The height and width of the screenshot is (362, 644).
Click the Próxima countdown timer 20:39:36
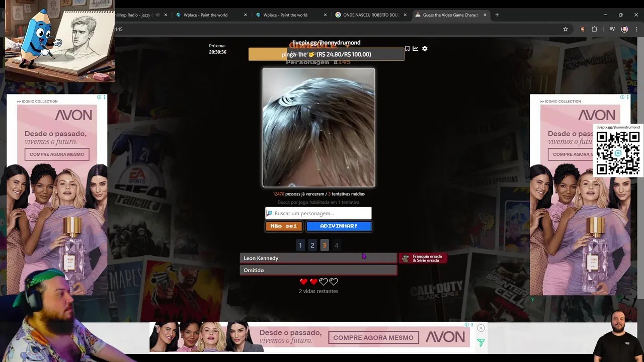click(x=217, y=52)
